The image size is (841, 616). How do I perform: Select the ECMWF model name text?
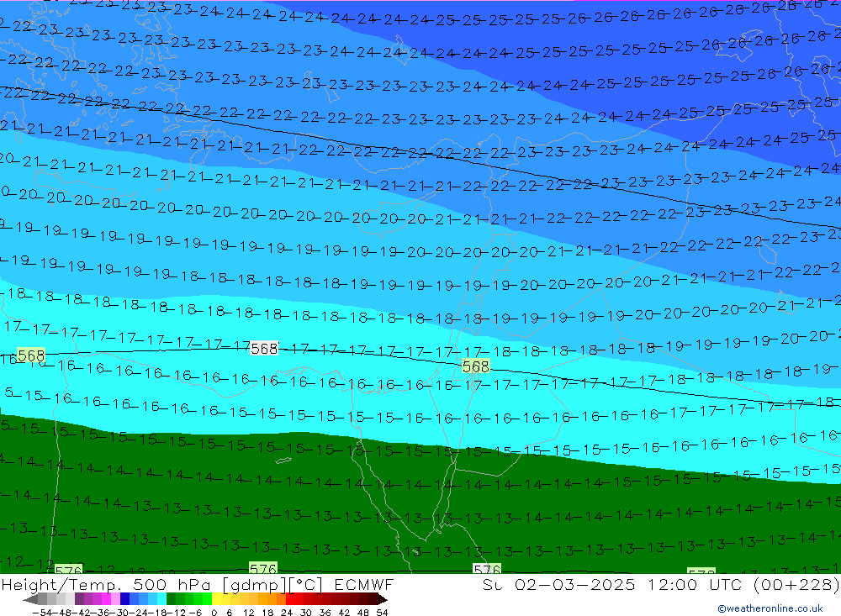363,584
